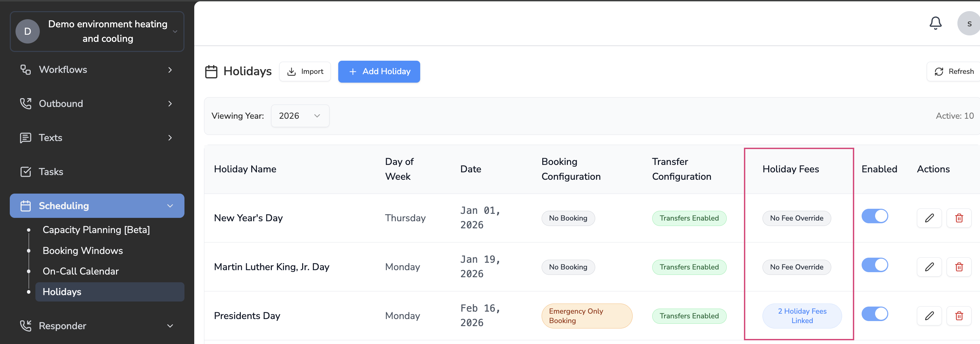Open the Viewing Year dropdown
This screenshot has height=344, width=980.
tap(300, 116)
